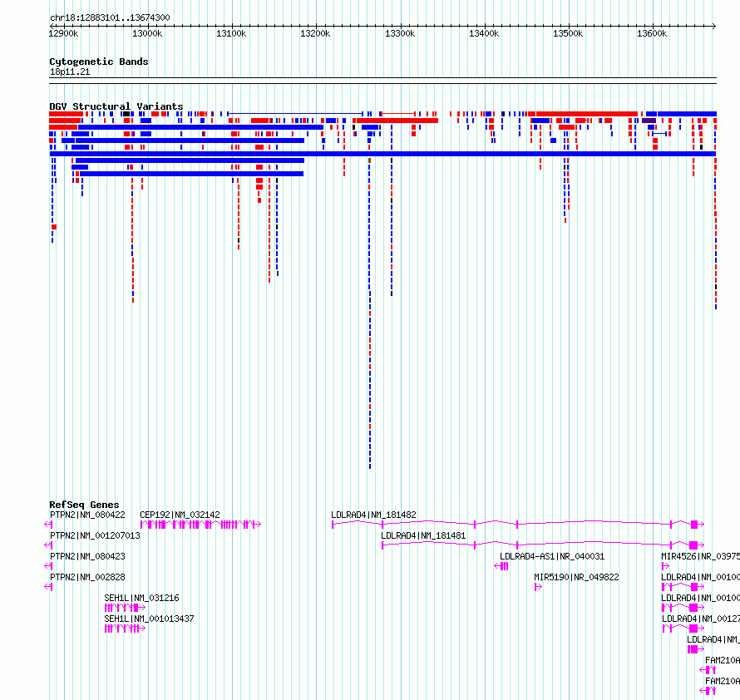The image size is (740, 700).
Task: Click the 12900k ruler label
Action: pos(64,33)
